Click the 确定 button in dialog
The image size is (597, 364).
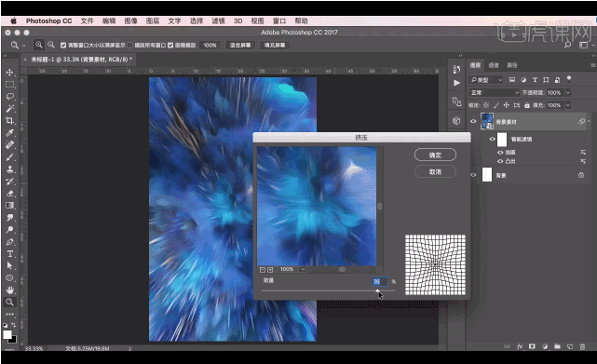point(435,155)
